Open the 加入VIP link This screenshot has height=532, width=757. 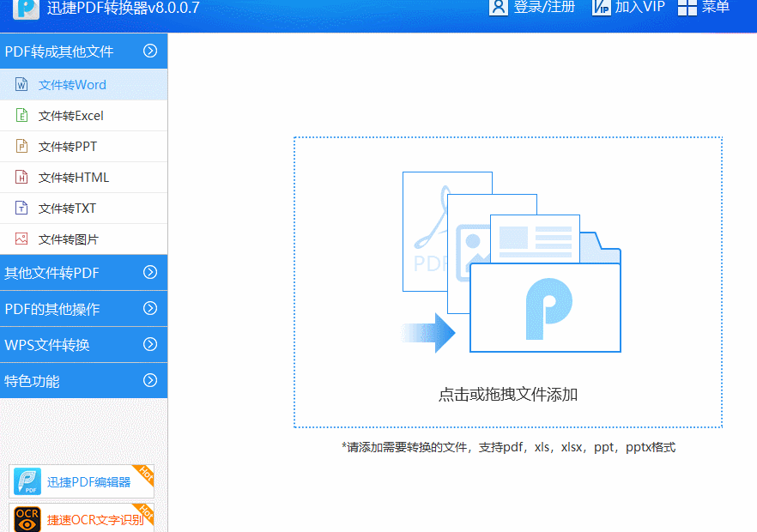coord(639,7)
